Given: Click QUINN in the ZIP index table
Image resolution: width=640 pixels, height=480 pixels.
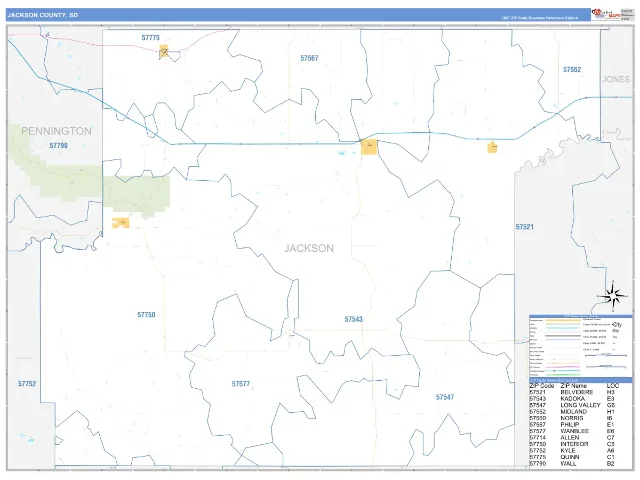Looking at the screenshot, I should [570, 457].
